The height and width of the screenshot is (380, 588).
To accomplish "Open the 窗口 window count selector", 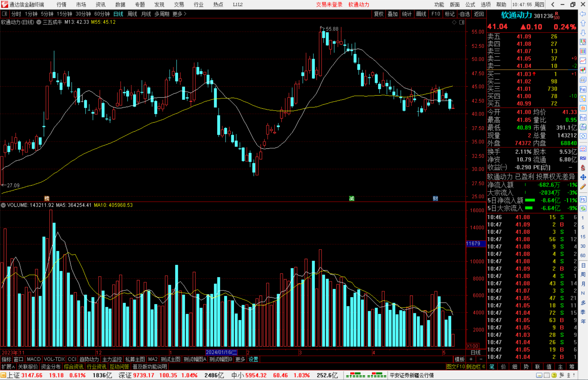I will pos(19,359).
